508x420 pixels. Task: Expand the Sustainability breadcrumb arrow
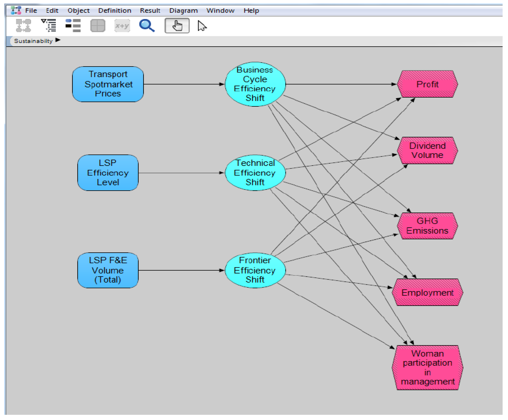[58, 40]
